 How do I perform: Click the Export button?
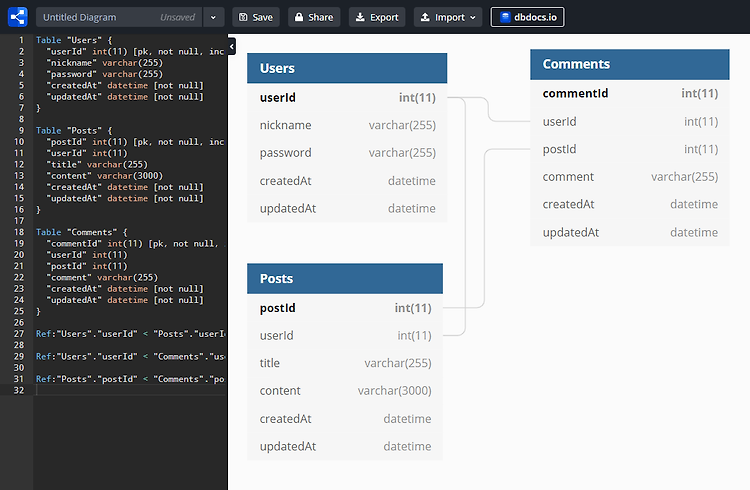[x=377, y=17]
